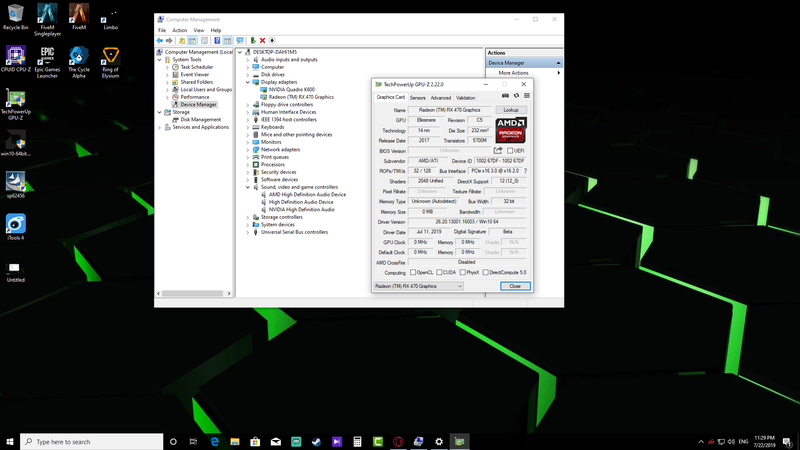Switch to the Sensors tab
This screenshot has height=450, width=800.
417,98
